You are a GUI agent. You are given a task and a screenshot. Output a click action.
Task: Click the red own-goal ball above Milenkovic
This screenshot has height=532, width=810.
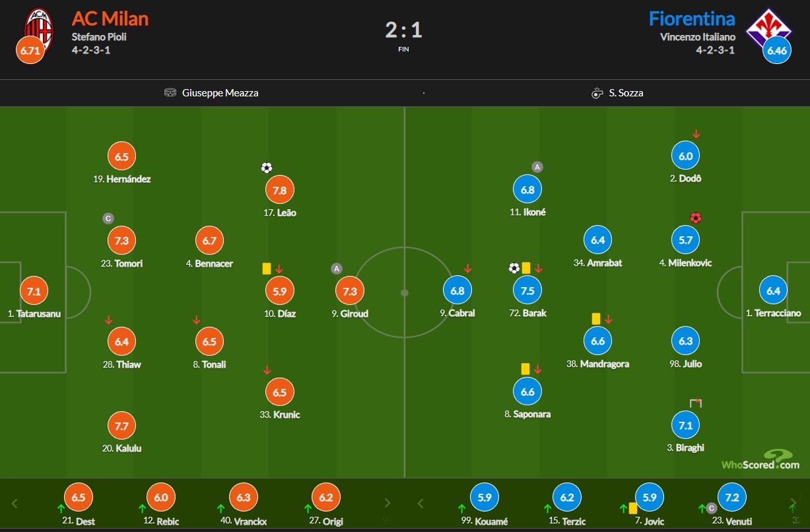coord(695,218)
